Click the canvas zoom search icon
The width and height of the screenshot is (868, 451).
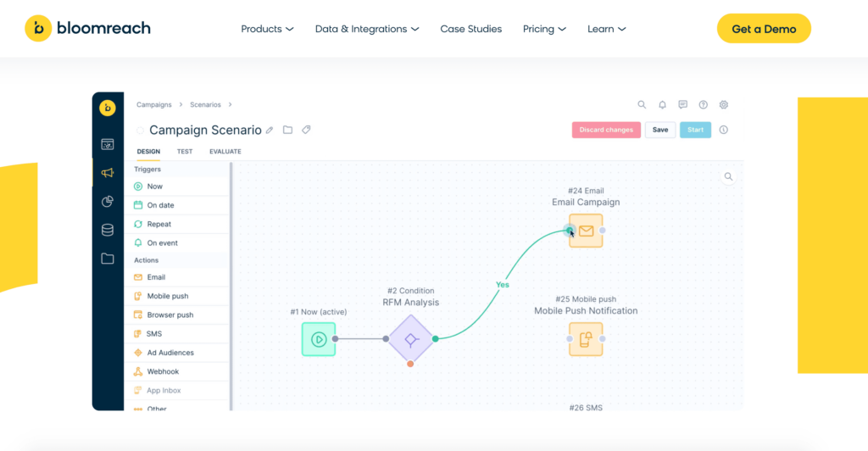[x=728, y=176]
